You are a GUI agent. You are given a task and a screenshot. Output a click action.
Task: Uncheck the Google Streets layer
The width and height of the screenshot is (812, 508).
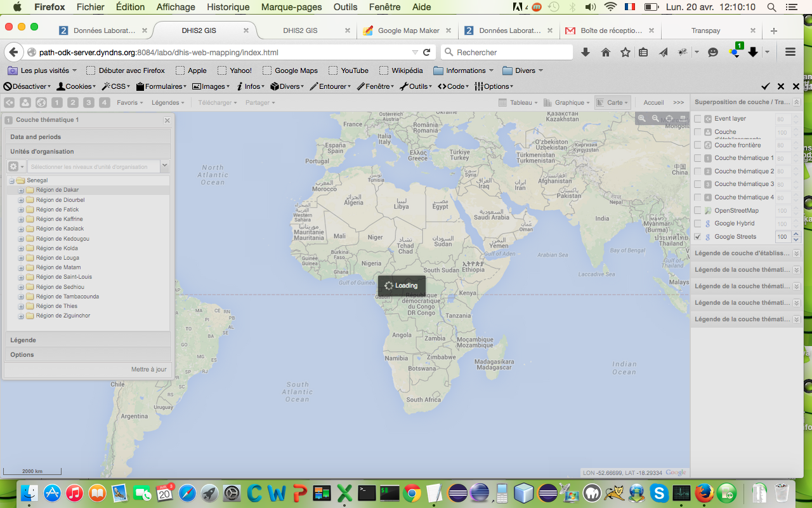(x=698, y=237)
